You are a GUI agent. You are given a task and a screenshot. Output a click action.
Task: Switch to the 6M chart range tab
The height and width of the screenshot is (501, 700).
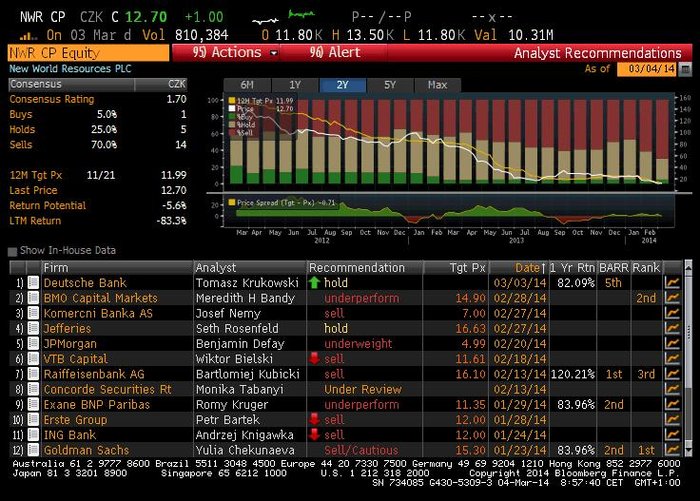click(x=247, y=85)
